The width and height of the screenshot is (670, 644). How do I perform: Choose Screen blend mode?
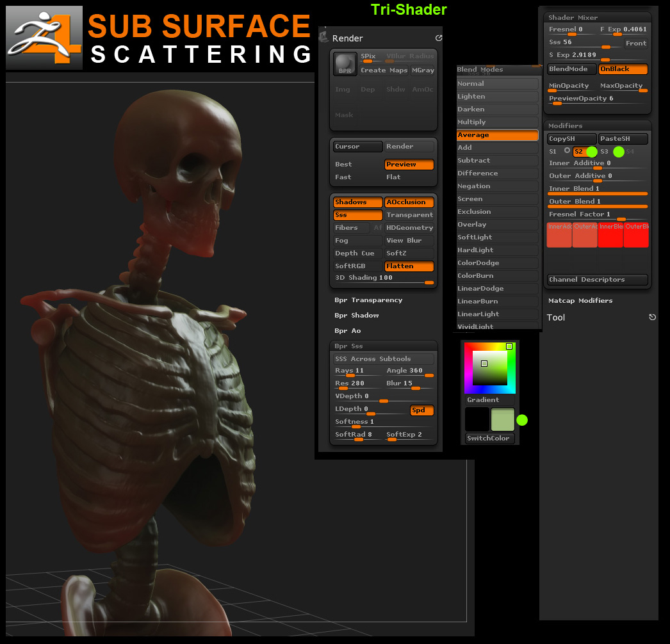pos(497,199)
